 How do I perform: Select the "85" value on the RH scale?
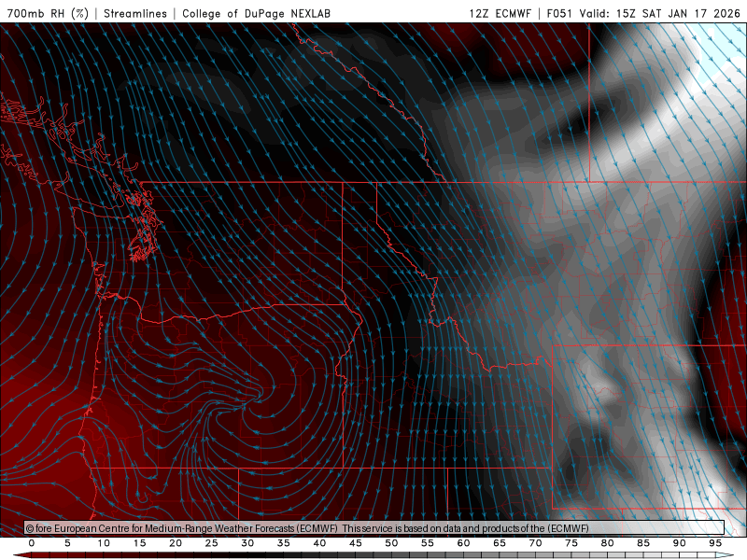pyautogui.click(x=643, y=543)
